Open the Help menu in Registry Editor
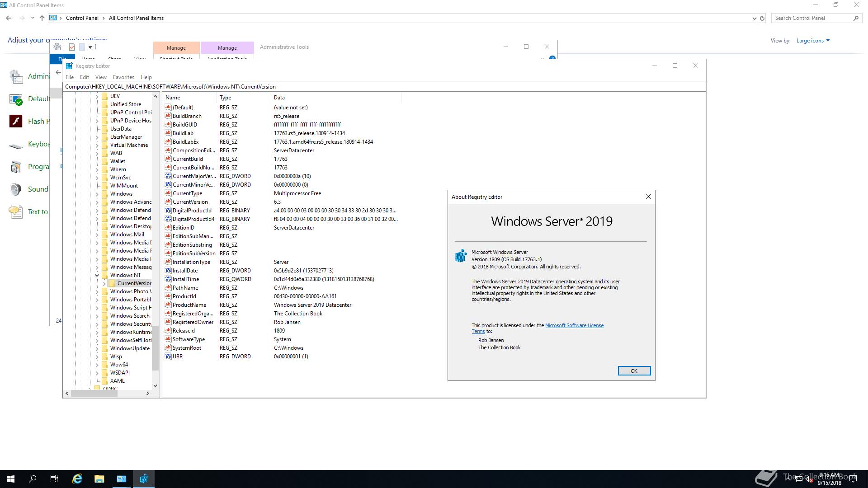This screenshot has width=868, height=488. [x=146, y=77]
